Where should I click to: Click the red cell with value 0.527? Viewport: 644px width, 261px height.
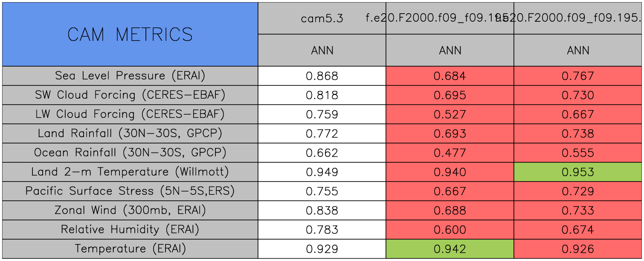pyautogui.click(x=450, y=114)
